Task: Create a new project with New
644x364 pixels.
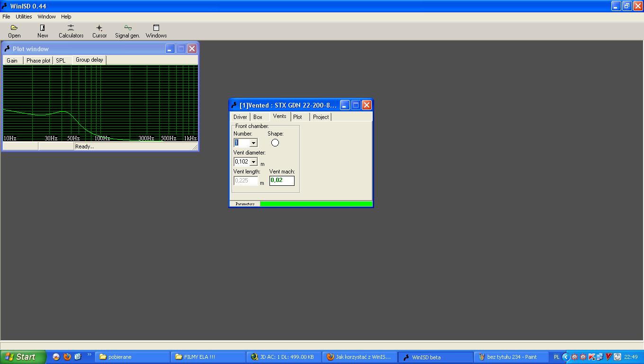Action: point(43,31)
